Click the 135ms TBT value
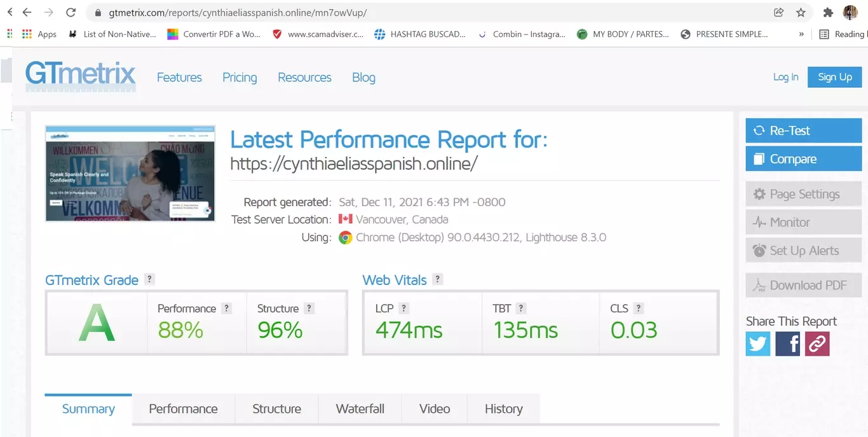 (x=526, y=330)
